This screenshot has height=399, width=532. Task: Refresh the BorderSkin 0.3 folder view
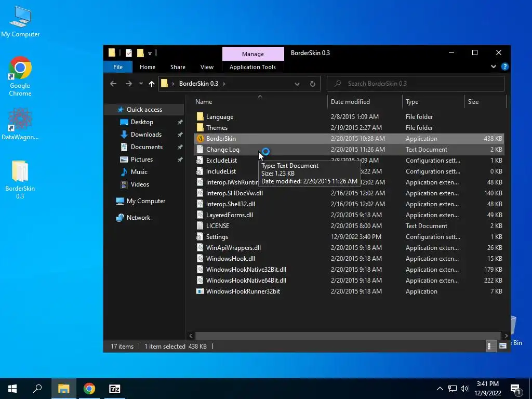point(312,84)
